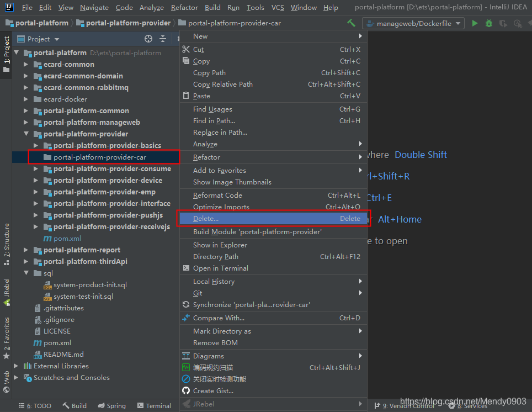Open the New submenu
This screenshot has height=412, width=532.
(273, 36)
